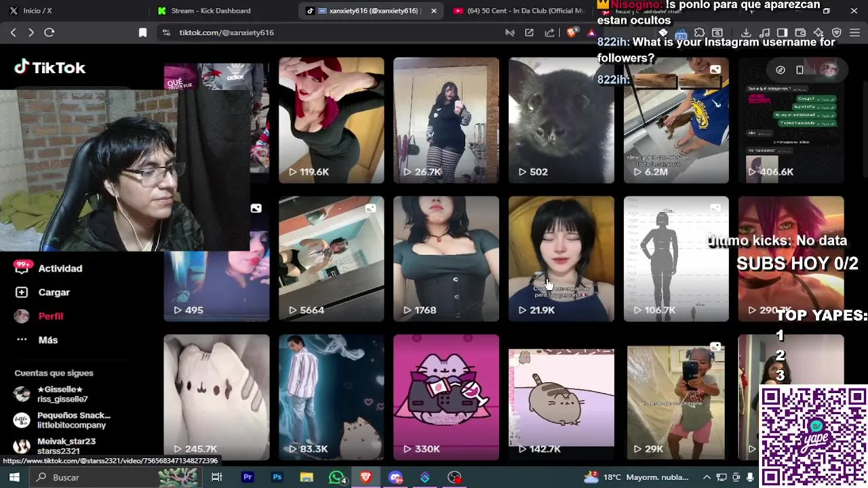Open video with 6.2M views
This screenshot has width=868, height=488.
[676, 120]
